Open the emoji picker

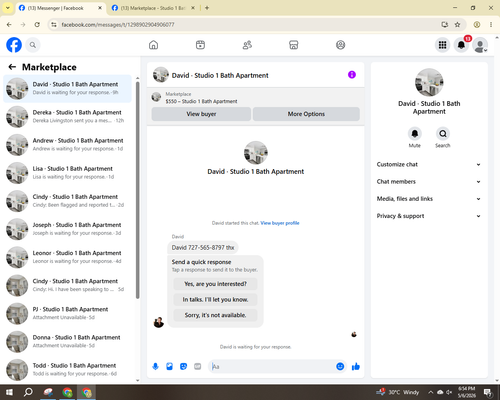(340, 367)
